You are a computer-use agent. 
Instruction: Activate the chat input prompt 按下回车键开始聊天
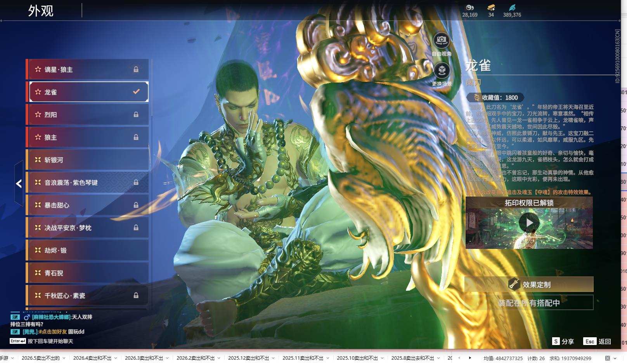(x=50, y=341)
